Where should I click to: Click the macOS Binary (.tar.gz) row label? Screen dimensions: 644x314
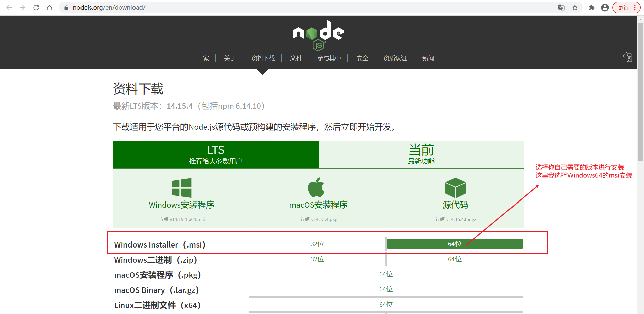click(x=157, y=290)
